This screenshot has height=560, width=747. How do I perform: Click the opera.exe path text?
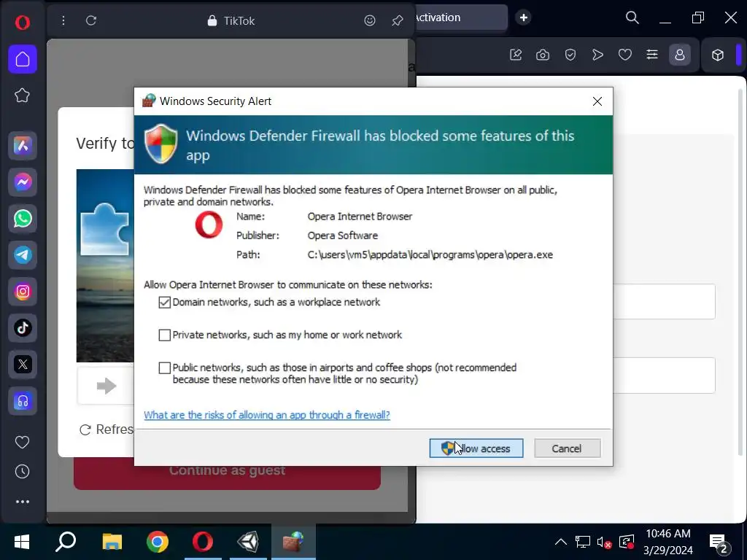pos(430,254)
